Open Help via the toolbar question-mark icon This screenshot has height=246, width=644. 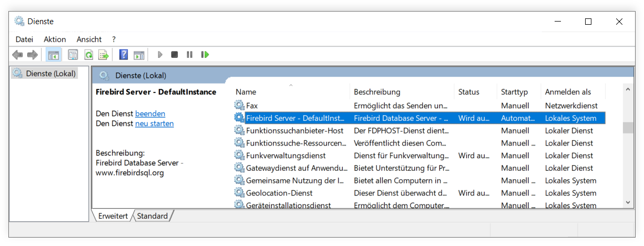tap(124, 55)
